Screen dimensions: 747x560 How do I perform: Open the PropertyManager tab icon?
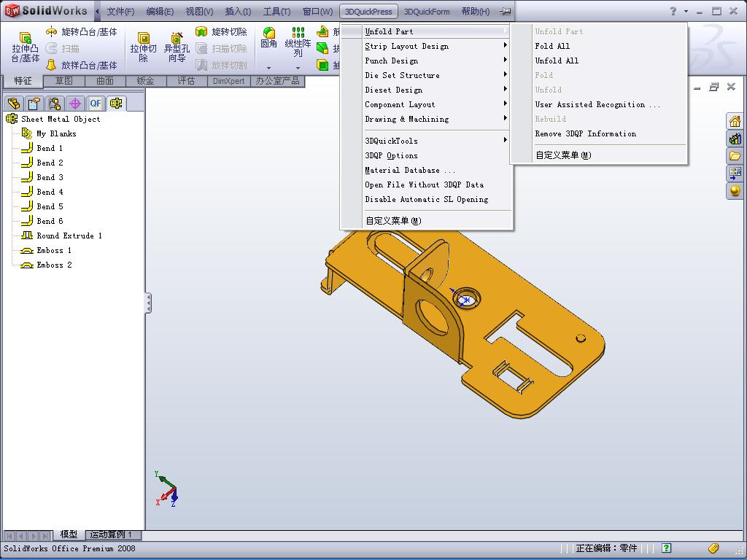pos(34,104)
